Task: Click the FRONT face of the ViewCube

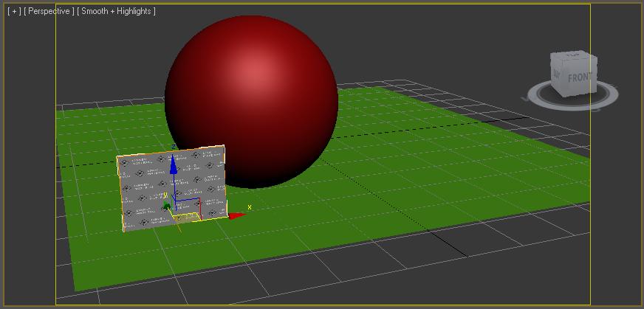Action: tap(580, 77)
